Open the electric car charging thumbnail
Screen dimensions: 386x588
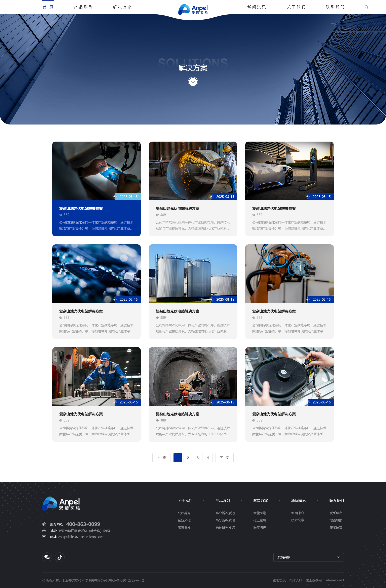click(289, 171)
